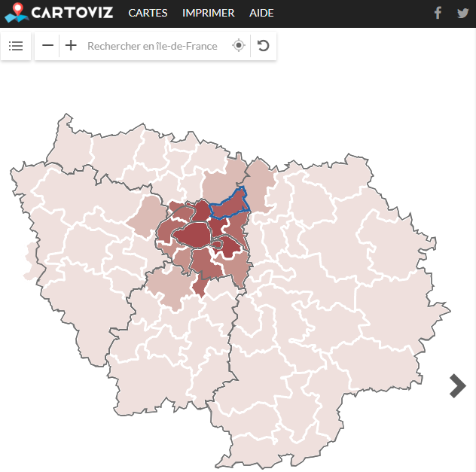Open the AIDE menu item
This screenshot has width=476, height=472.
click(x=261, y=13)
